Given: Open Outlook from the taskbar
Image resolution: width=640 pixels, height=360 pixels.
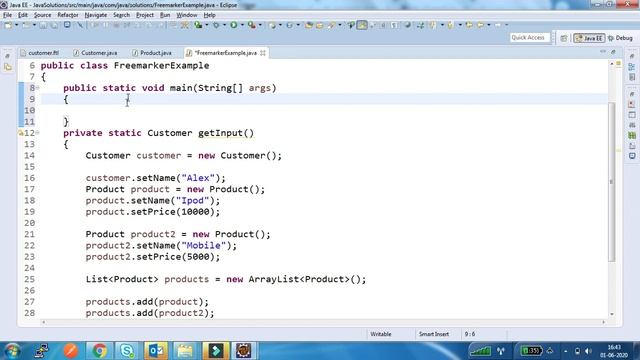Looking at the screenshot, I should tap(156, 351).
